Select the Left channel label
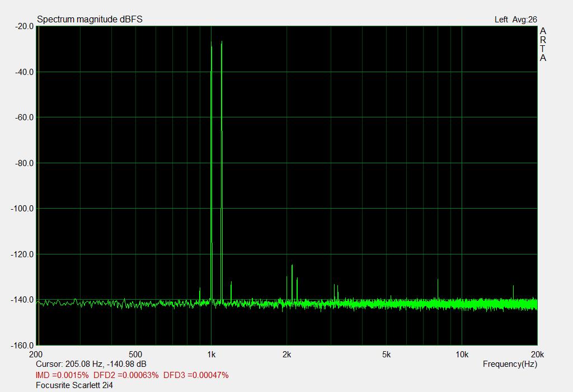The width and height of the screenshot is (573, 392). click(501, 20)
